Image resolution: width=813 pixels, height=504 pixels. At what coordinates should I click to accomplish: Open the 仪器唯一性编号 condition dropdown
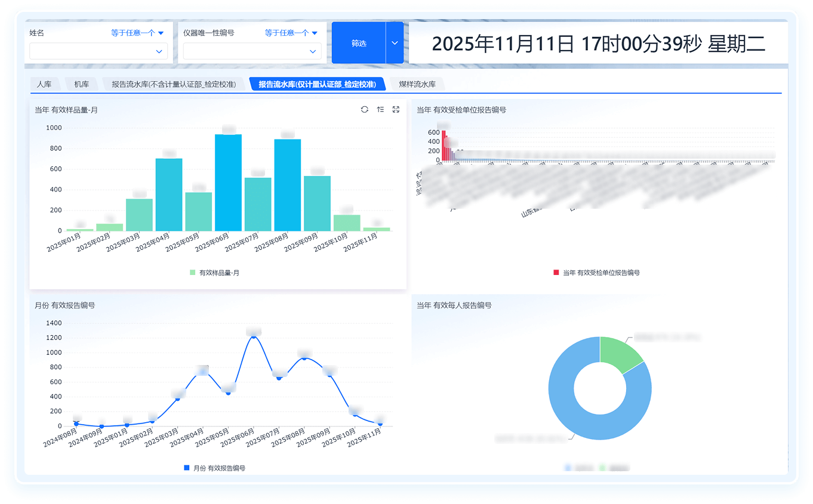click(x=291, y=33)
